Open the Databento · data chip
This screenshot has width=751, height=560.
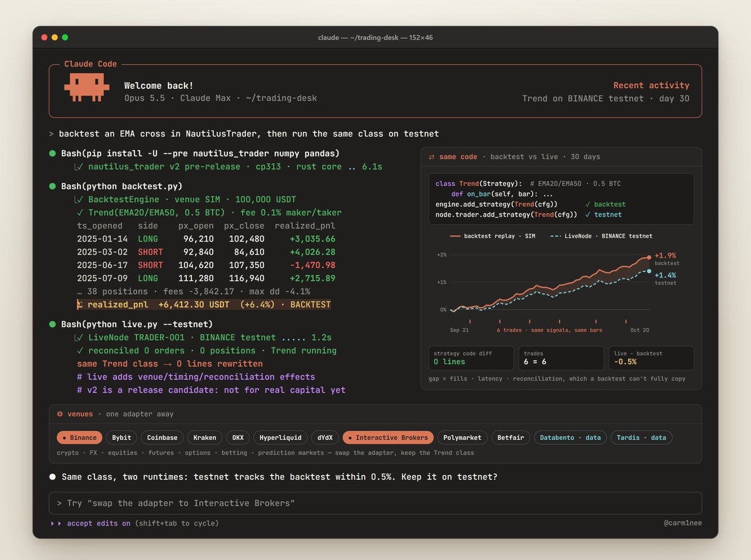(x=570, y=438)
